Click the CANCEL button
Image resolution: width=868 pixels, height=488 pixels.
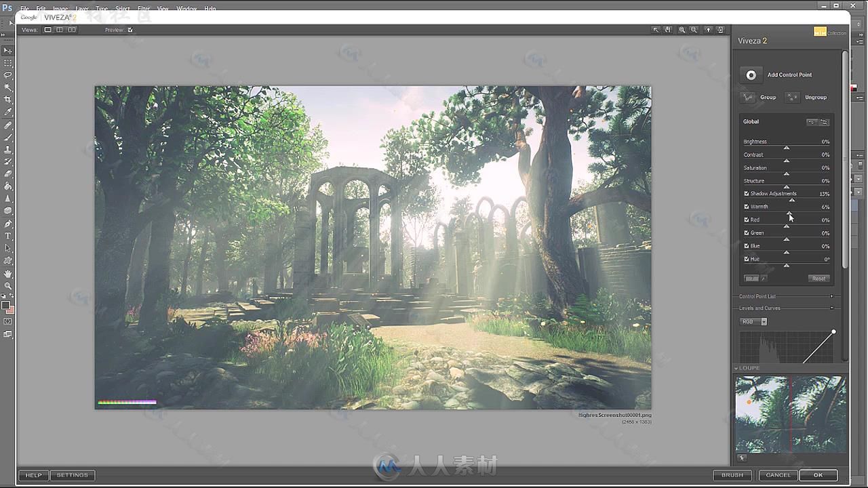(778, 475)
